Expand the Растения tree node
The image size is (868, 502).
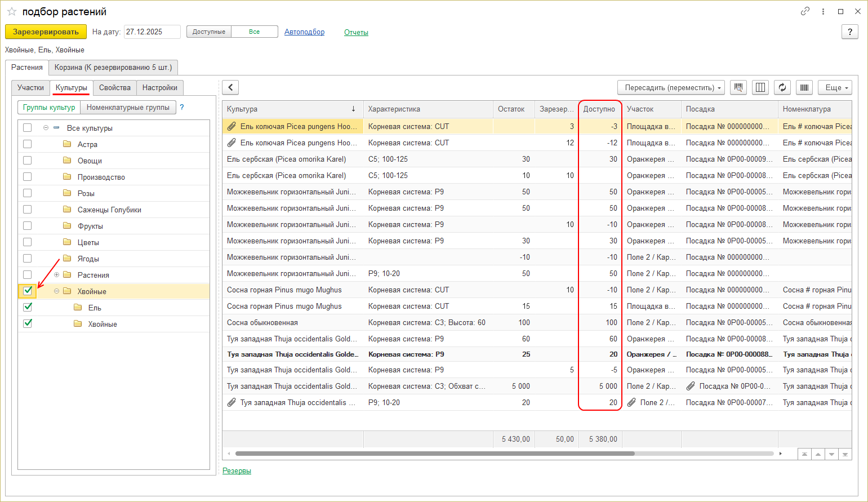[56, 275]
